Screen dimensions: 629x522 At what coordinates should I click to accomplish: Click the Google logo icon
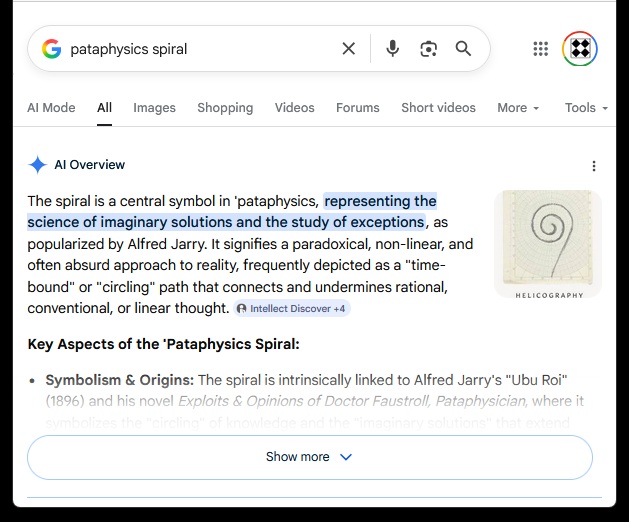51,49
